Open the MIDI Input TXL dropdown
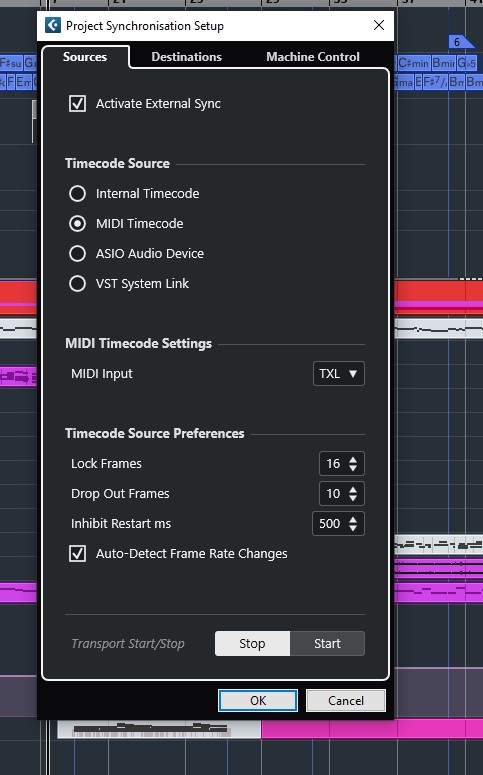 339,374
